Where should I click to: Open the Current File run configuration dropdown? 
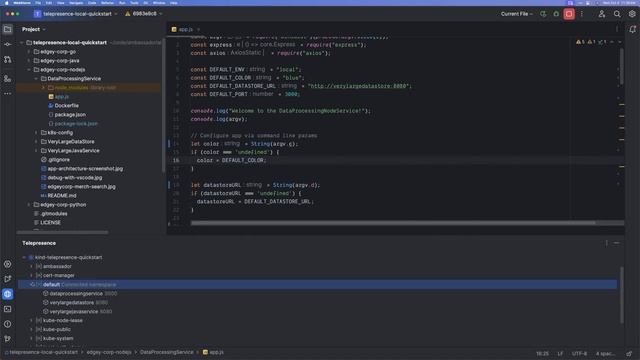(517, 14)
